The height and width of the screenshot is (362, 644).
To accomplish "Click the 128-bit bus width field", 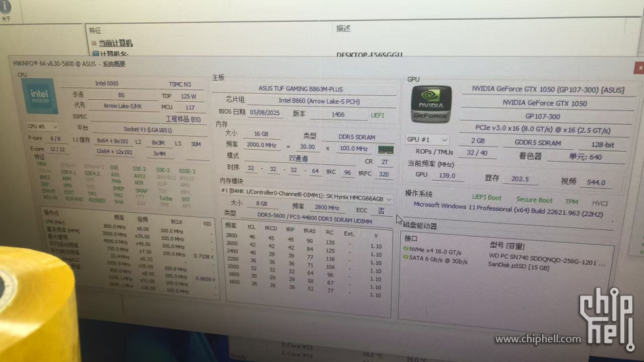I will pyautogui.click(x=603, y=145).
